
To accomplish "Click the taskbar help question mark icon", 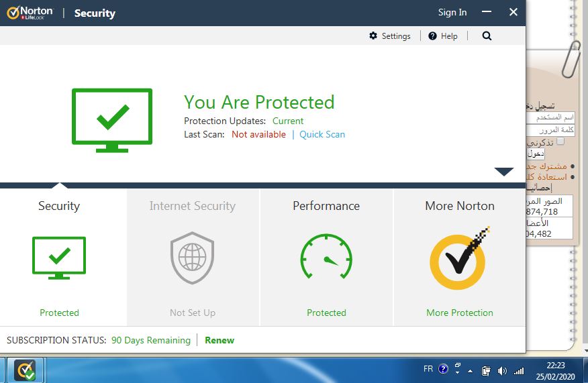I will point(443,369).
